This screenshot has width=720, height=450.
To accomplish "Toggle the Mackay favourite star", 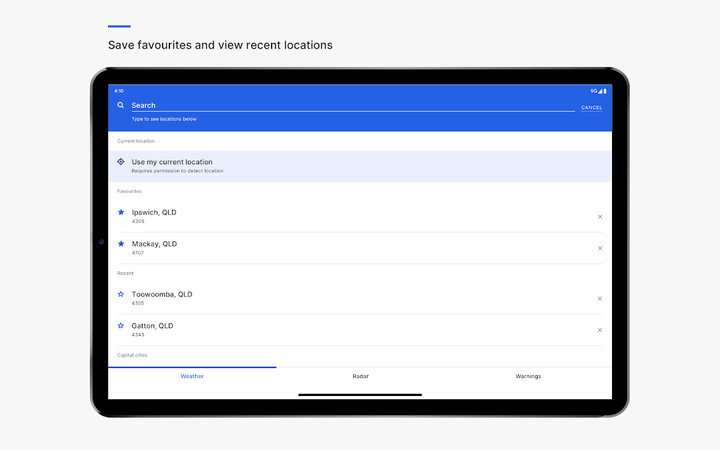I will (x=121, y=243).
